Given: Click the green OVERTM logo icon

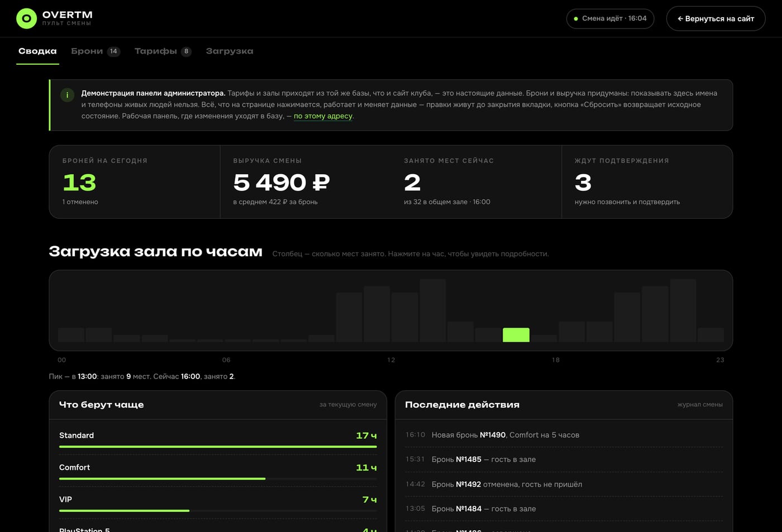Looking at the screenshot, I should click(x=26, y=18).
